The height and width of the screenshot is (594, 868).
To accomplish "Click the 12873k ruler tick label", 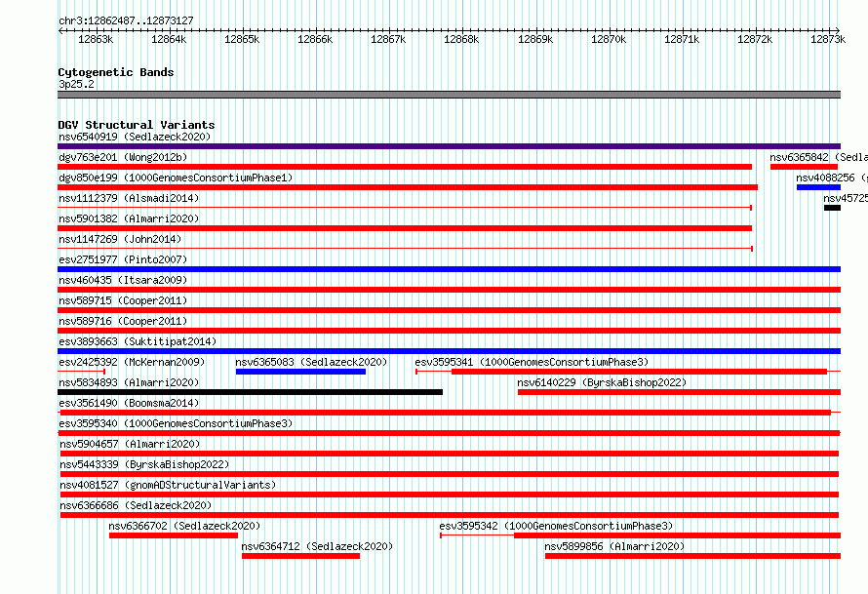I will (x=828, y=39).
